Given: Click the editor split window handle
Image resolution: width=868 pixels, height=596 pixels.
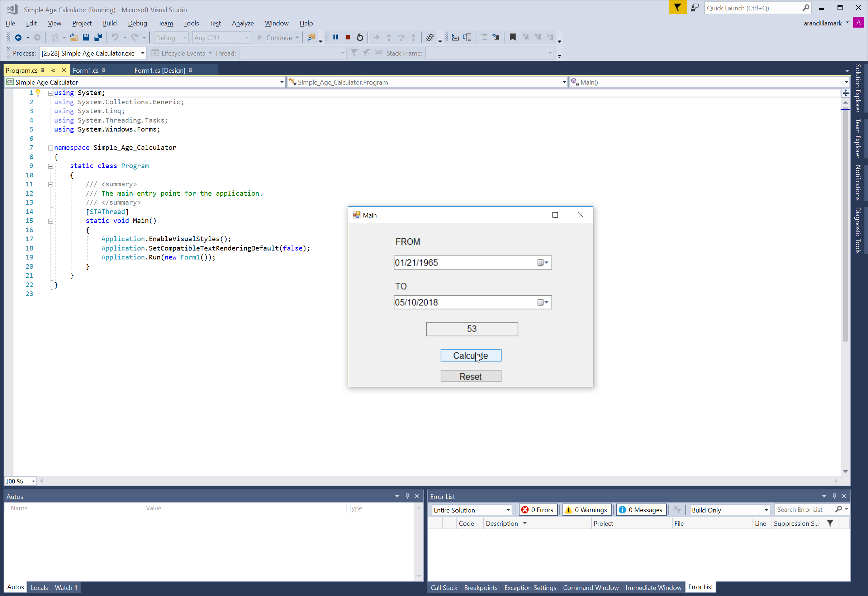Looking at the screenshot, I should pyautogui.click(x=845, y=92).
